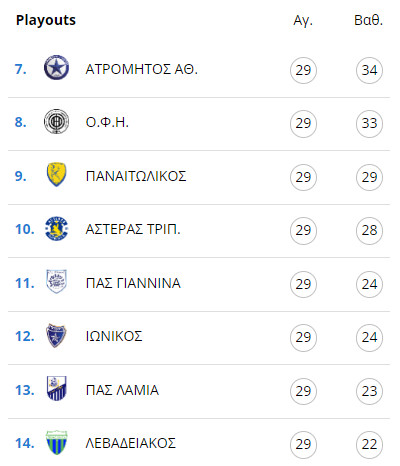Viewport: 400px width, 466px height.
Task: Click the PAS Lamia striped crest
Action: [x=56, y=388]
